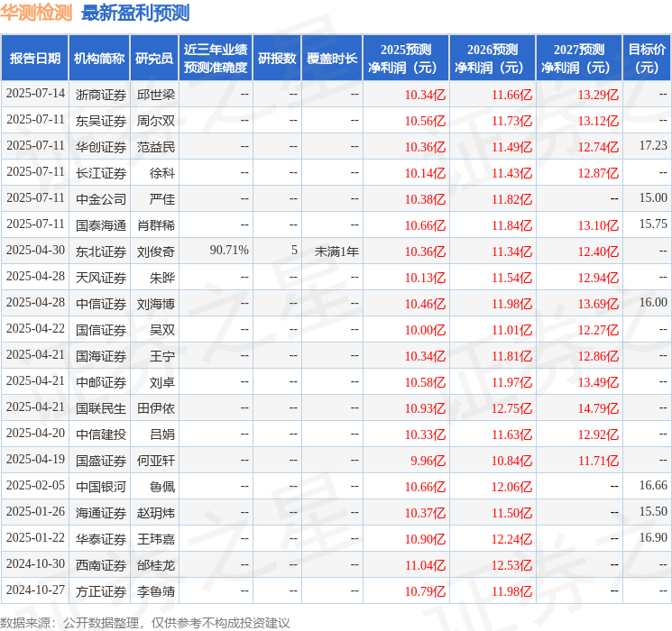Screen dimensions: 672x631
Task: Click the 华泰证券 institution cell
Action: (101, 539)
